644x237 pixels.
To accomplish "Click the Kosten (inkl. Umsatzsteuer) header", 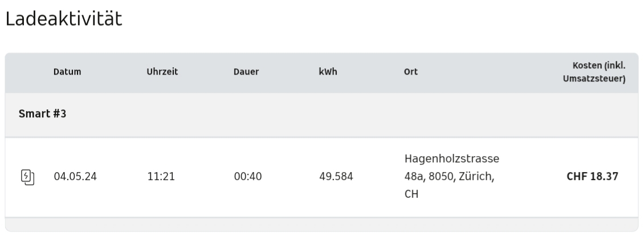I will pos(594,72).
